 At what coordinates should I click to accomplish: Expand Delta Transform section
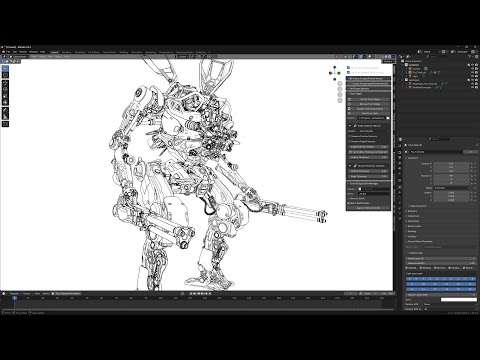pyautogui.click(x=417, y=206)
